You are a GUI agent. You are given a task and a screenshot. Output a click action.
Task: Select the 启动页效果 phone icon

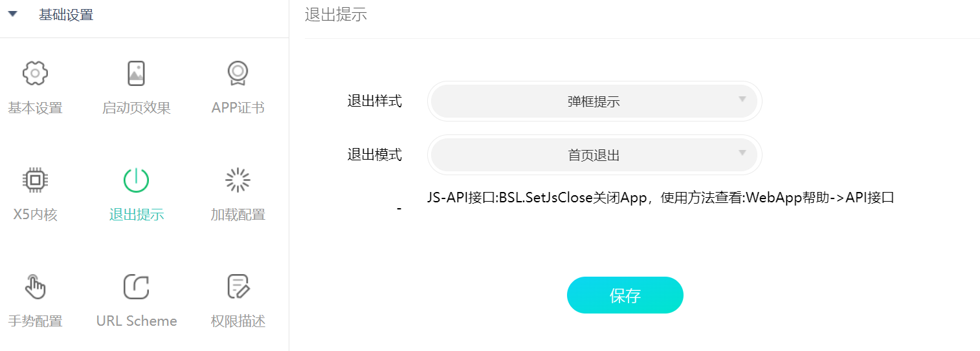click(x=136, y=74)
